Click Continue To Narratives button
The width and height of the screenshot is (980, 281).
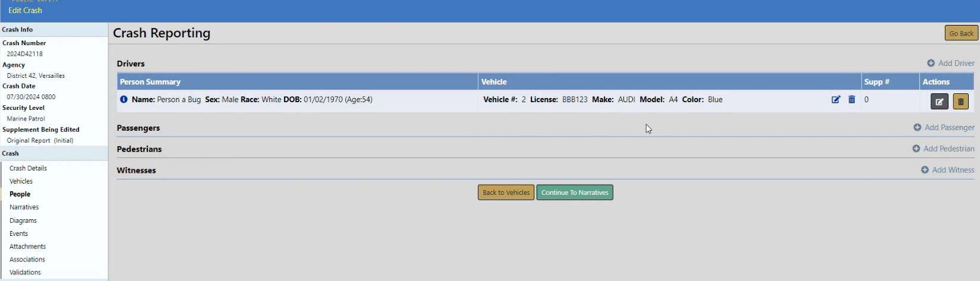(x=575, y=192)
